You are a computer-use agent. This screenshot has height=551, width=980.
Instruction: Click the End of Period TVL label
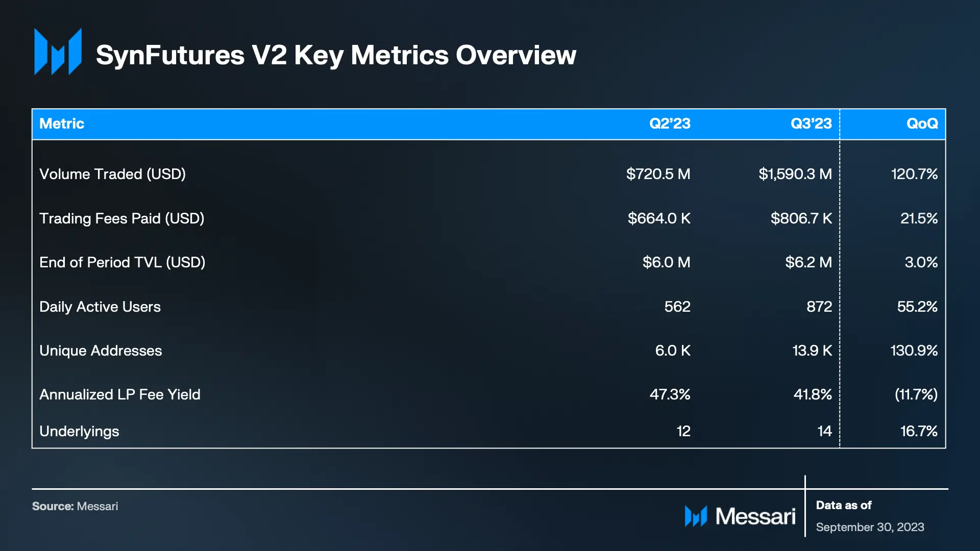[x=122, y=262]
